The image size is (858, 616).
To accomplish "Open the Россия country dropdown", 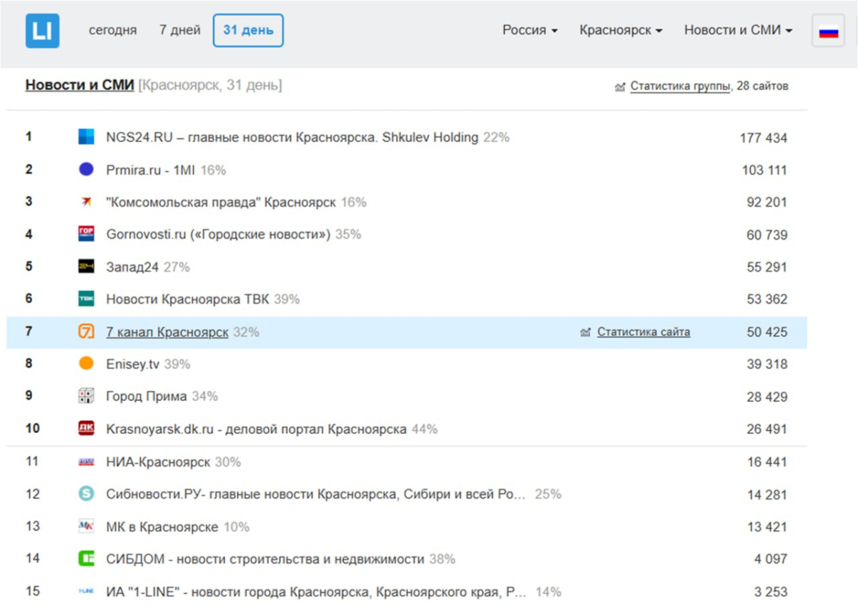I will pyautogui.click(x=530, y=31).
